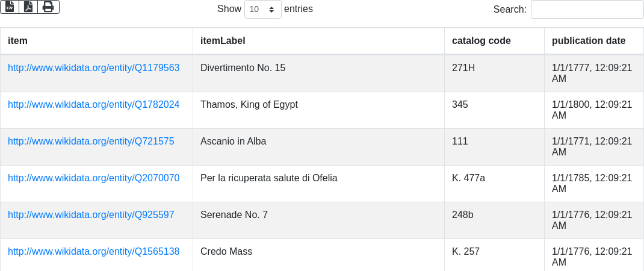644x271 pixels.
Task: Open the entries-per-page dropdown
Action: pyautogui.click(x=262, y=10)
